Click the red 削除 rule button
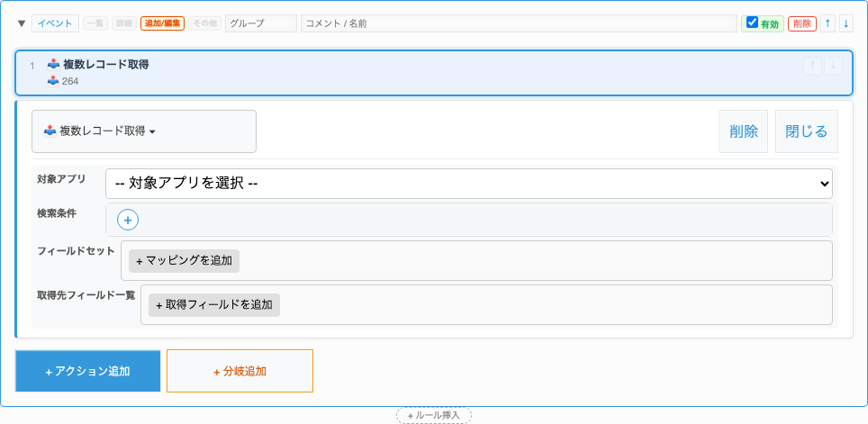The width and height of the screenshot is (868, 424). (802, 23)
